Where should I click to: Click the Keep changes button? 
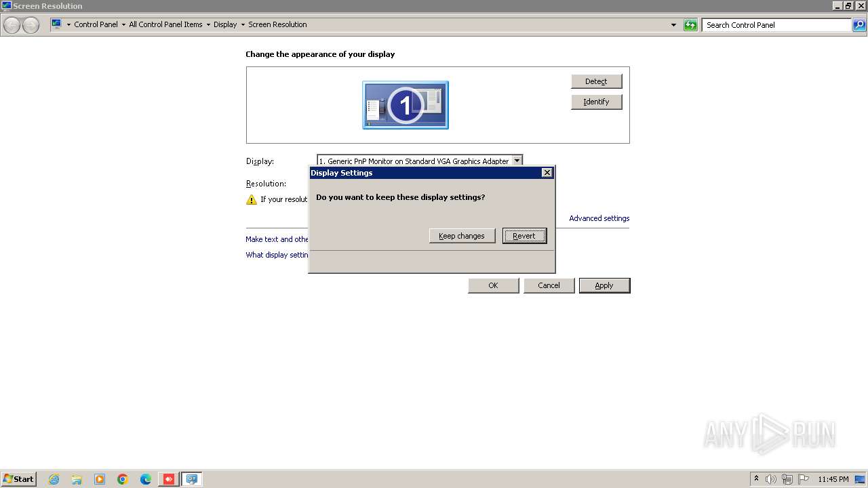click(462, 236)
